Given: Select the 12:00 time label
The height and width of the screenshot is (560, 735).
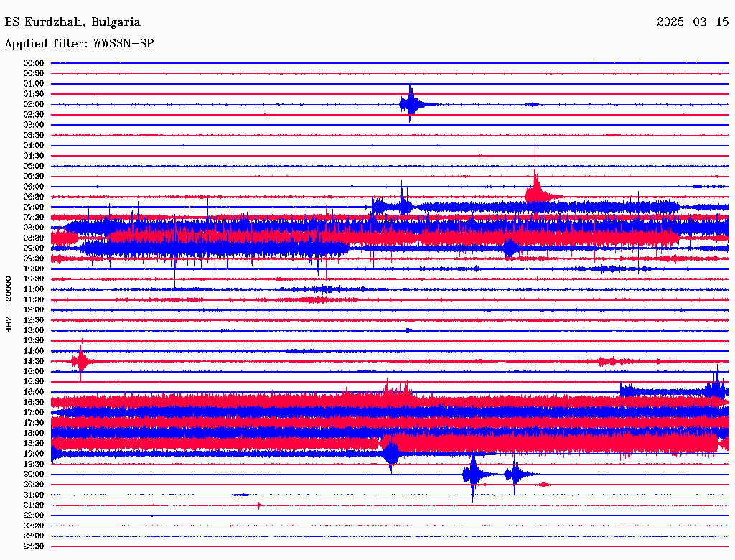Looking at the screenshot, I should point(34,309).
